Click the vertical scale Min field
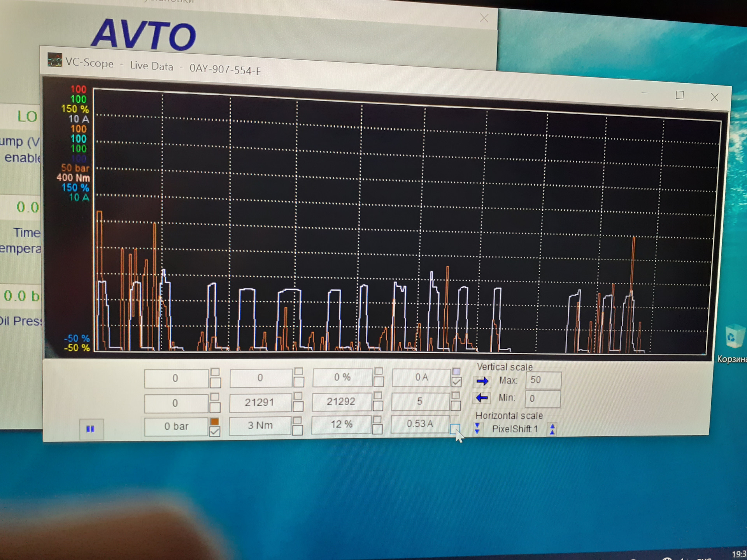The height and width of the screenshot is (560, 747). click(x=542, y=399)
